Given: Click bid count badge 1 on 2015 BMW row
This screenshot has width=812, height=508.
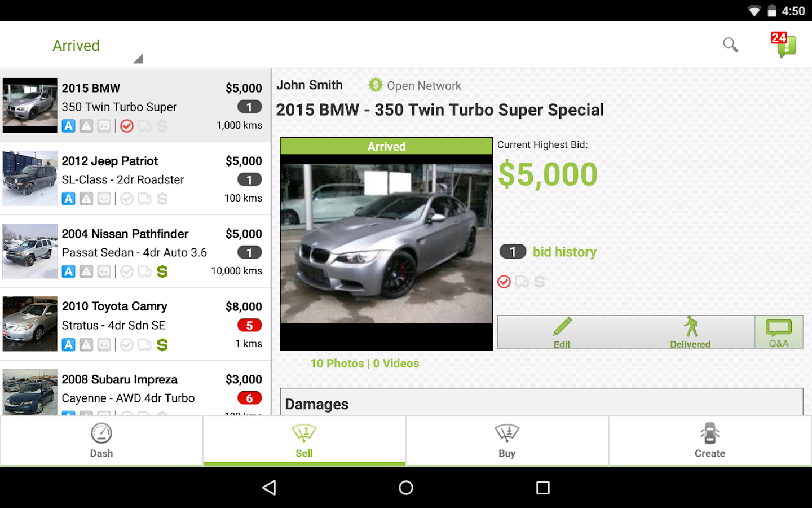Looking at the screenshot, I should [249, 107].
